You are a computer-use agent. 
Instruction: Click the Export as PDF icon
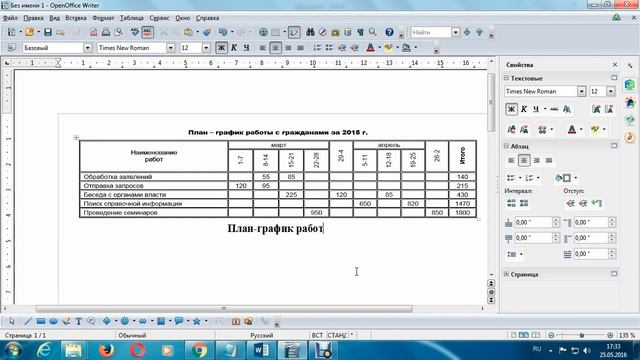point(93,32)
